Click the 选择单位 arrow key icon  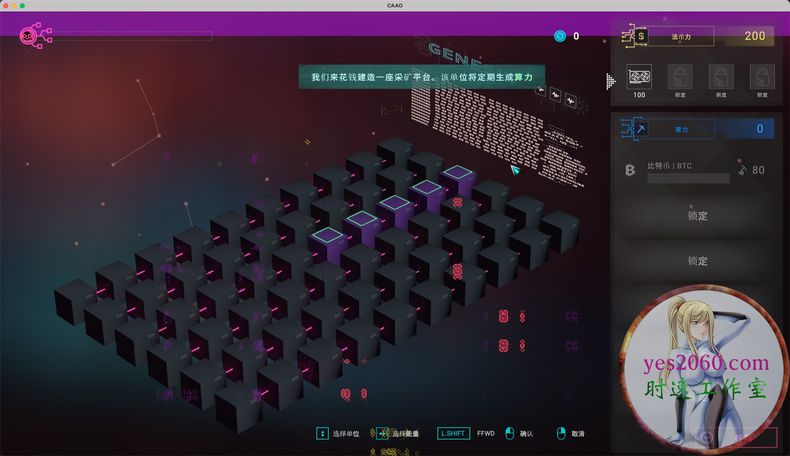tap(323, 433)
